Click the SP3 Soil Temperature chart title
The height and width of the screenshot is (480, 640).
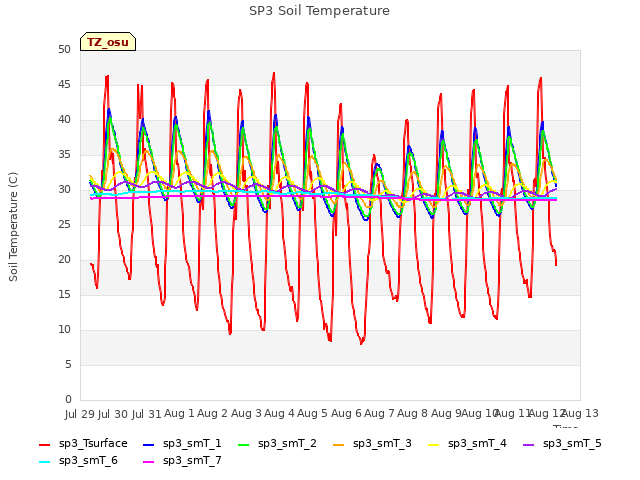tap(319, 11)
